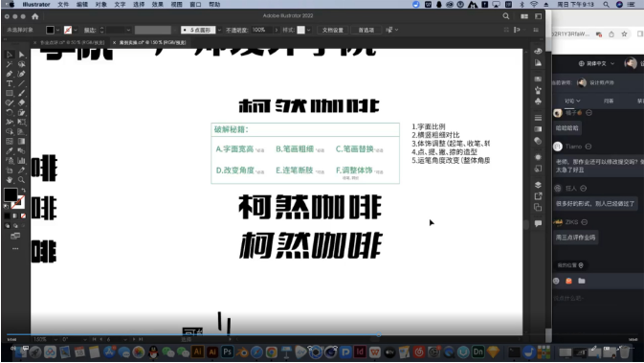Expand the fill color dropdown in control bar

(58, 30)
